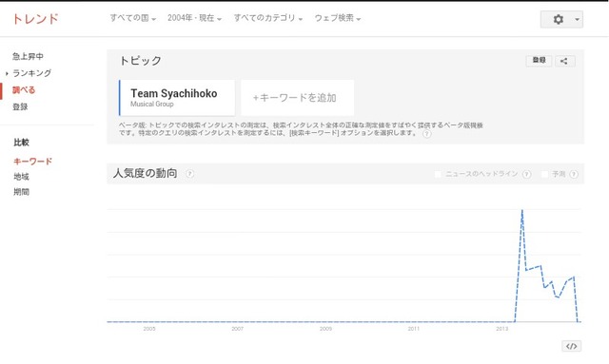The width and height of the screenshot is (609, 364).
Task: Click the 2005 label on chart axis
Action: (x=149, y=329)
